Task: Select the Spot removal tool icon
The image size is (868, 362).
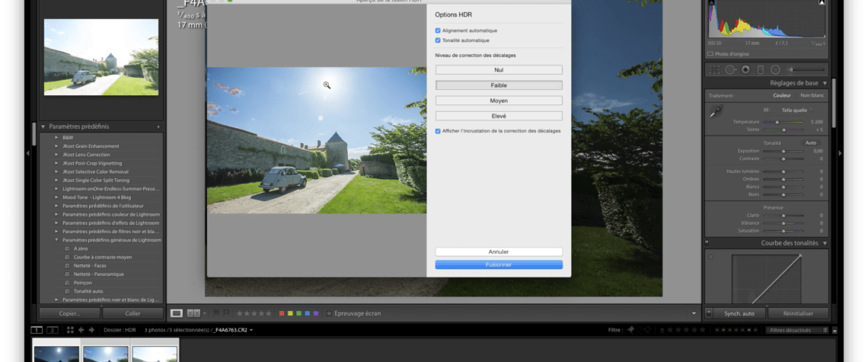Action: click(731, 69)
